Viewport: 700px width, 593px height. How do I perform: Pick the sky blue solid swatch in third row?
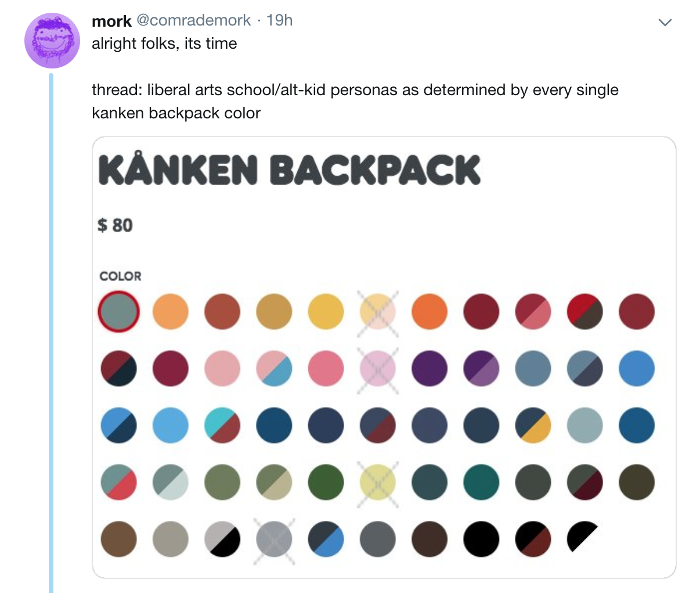point(170,425)
